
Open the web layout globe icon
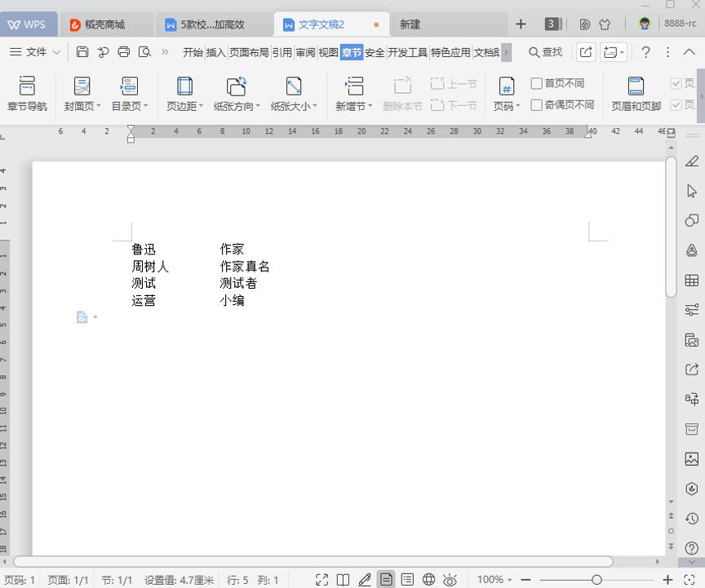pos(428,579)
